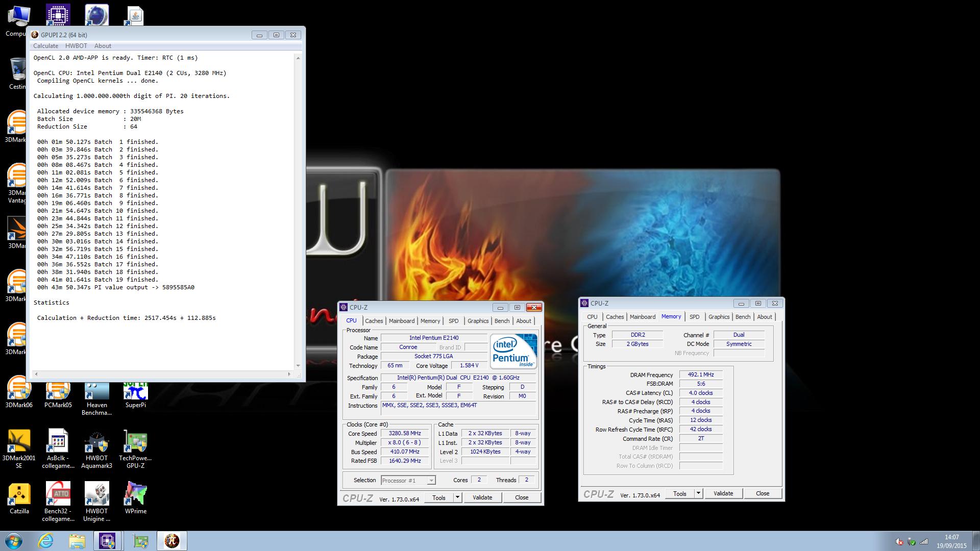Viewport: 980px width, 551px height.
Task: Switch to Caches tab in CPU-Z memory window
Action: tap(615, 317)
